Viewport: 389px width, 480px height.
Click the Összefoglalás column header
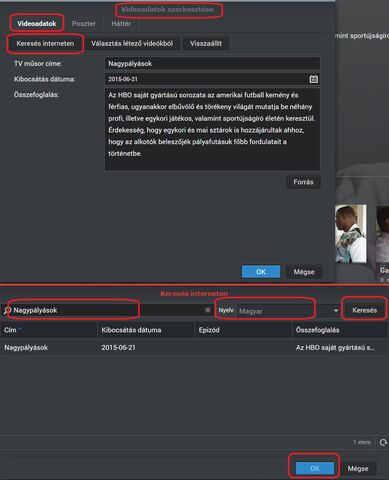pos(340,330)
